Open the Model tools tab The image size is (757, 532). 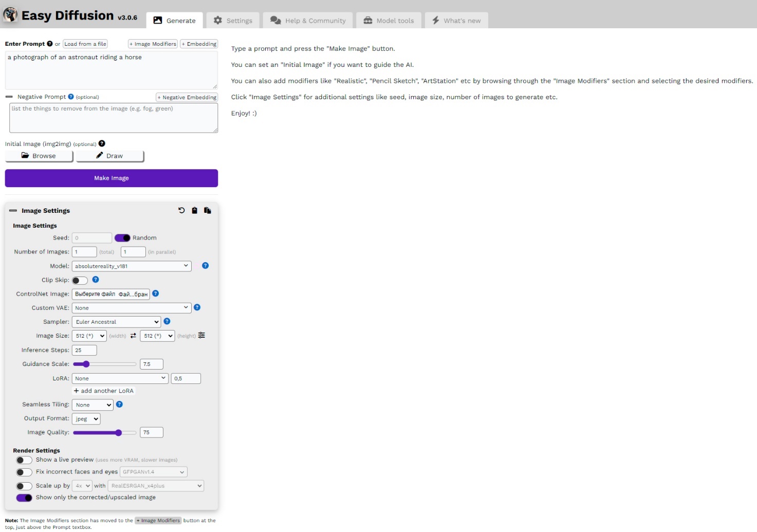coord(389,21)
